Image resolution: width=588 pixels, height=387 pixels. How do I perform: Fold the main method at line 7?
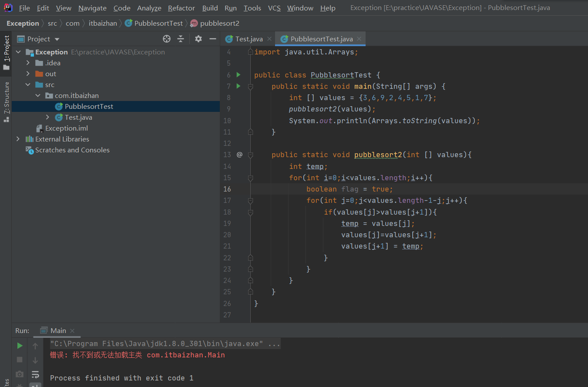pos(250,87)
